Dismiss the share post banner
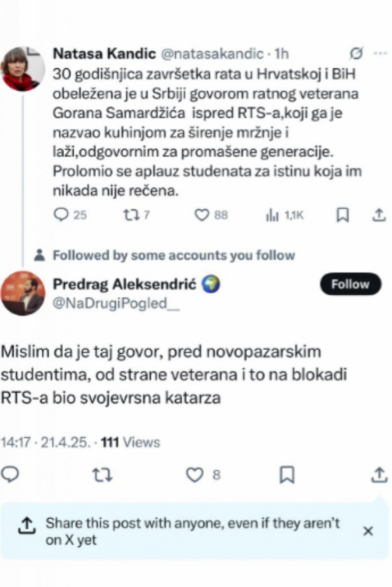The image size is (392, 587). [x=368, y=532]
